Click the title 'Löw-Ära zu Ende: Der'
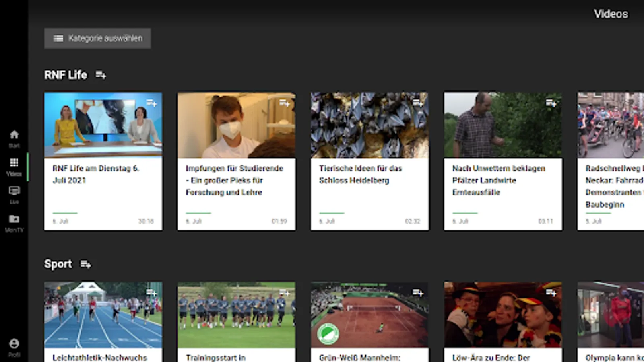 click(x=491, y=358)
